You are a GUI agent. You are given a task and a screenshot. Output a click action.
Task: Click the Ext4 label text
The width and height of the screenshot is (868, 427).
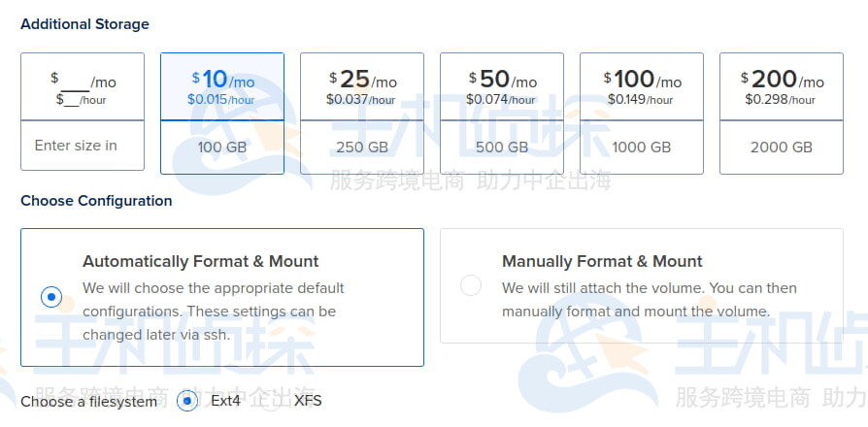(226, 400)
